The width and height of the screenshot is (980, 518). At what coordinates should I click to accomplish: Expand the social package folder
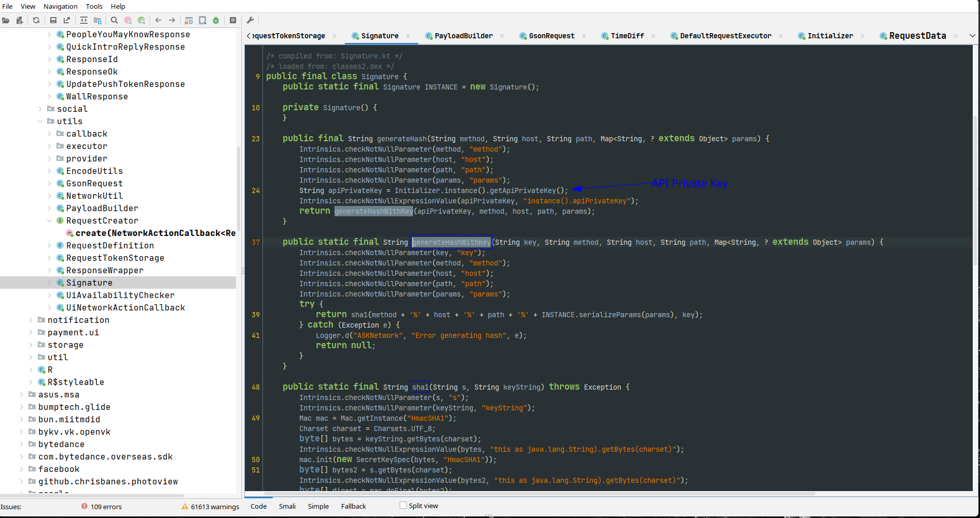(40, 109)
